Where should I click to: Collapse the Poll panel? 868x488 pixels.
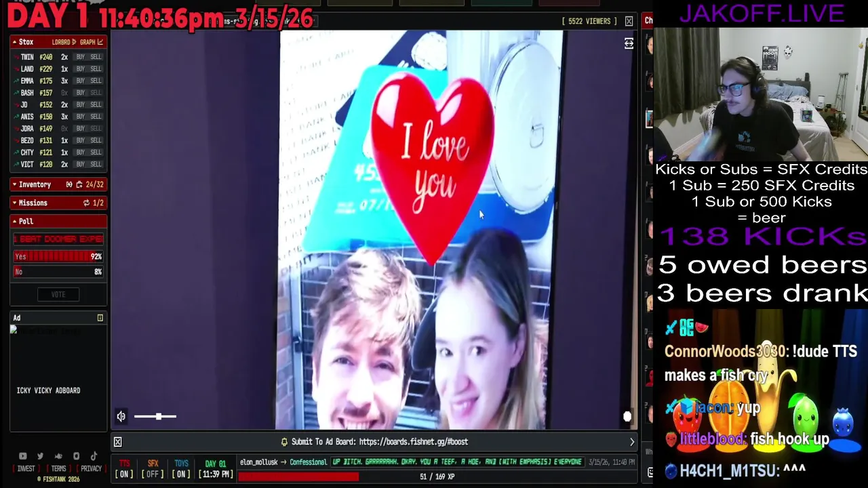pyautogui.click(x=14, y=221)
